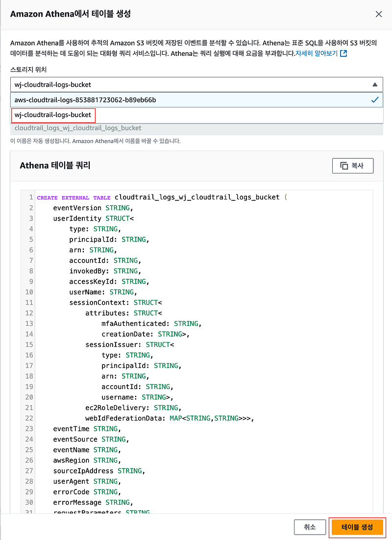Click invokedBy: STRING code line
This screenshot has width=392, height=540.
tap(105, 271)
